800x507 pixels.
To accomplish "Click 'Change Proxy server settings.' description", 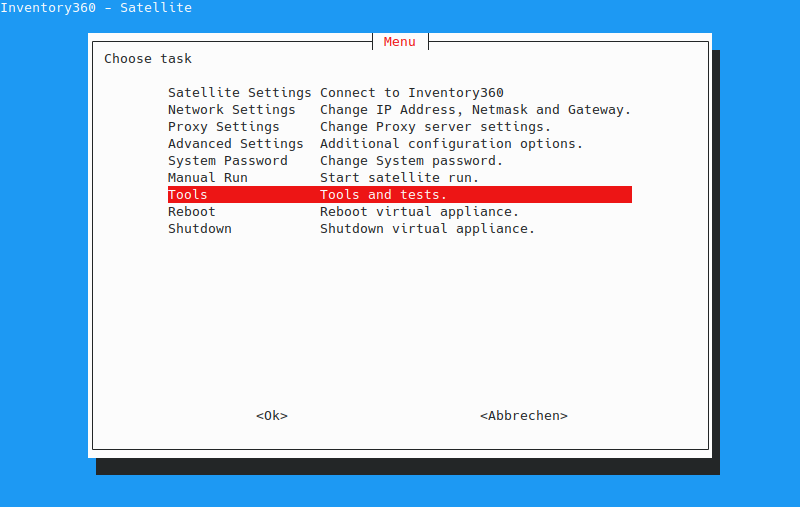I will click(x=435, y=126).
